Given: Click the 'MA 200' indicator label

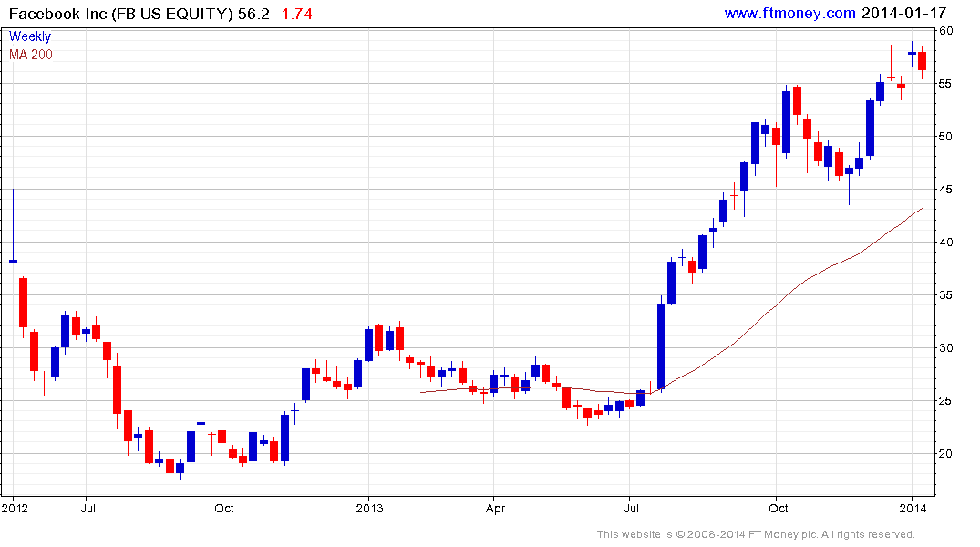Looking at the screenshot, I should (x=31, y=55).
